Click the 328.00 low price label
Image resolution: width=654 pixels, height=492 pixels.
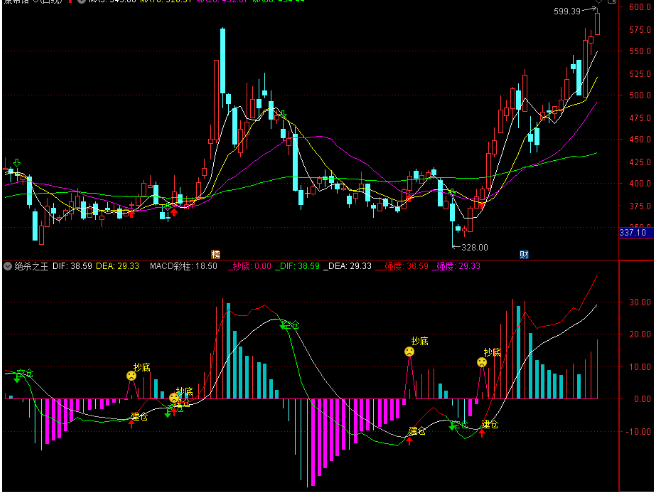coord(475,248)
